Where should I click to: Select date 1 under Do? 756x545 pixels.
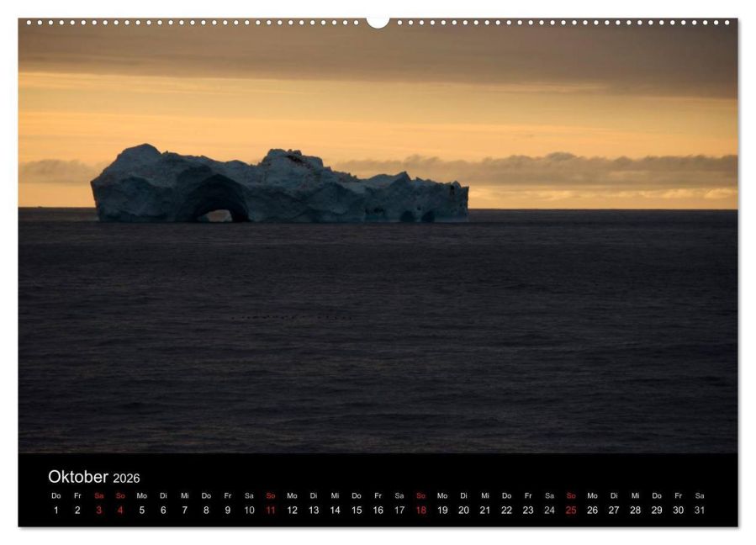56,511
